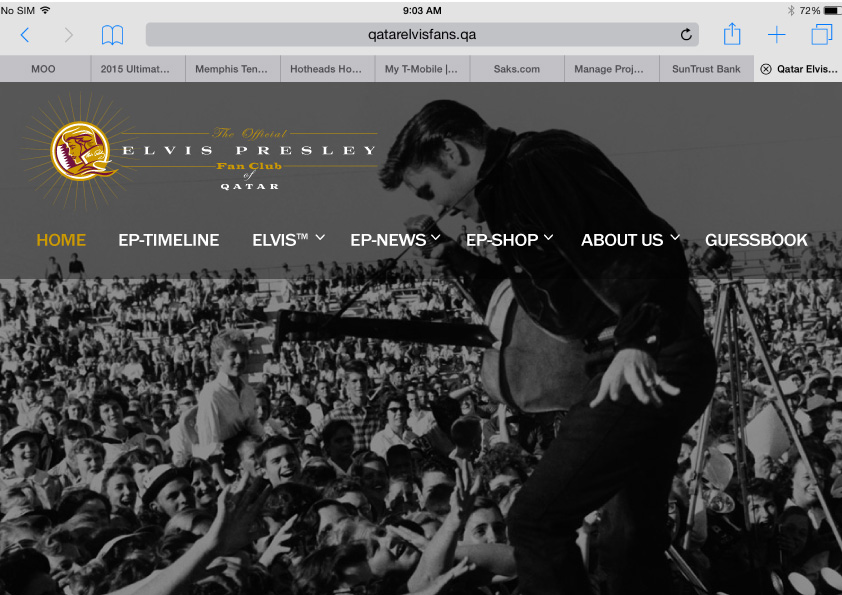Expand the EP-SHOP dropdown chevron
The image size is (842, 595).
[548, 237]
